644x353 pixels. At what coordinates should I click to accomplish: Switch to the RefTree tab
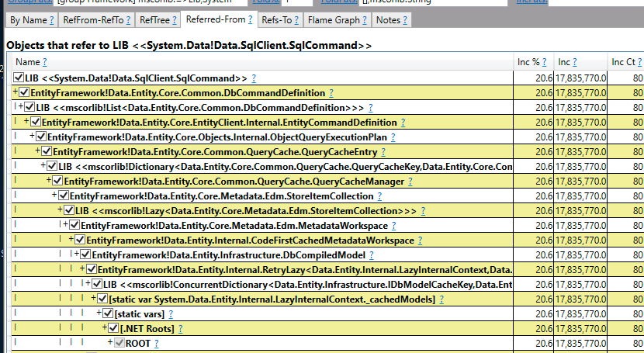158,20
